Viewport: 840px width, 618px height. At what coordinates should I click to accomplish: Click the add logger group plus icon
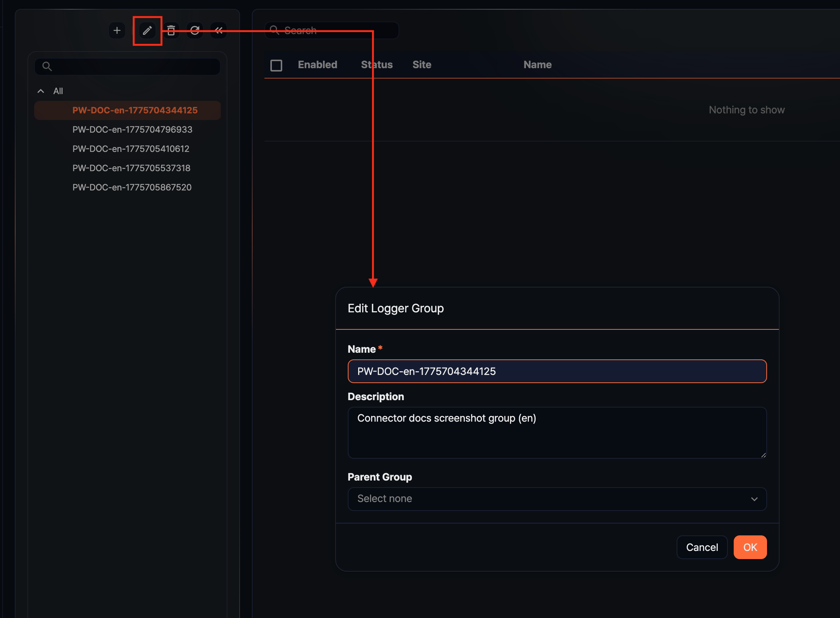point(117,30)
